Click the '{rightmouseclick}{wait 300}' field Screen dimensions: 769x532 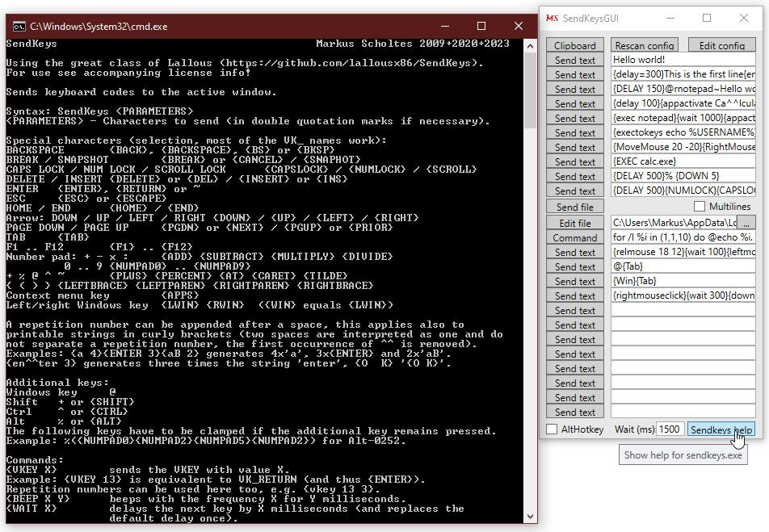683,295
